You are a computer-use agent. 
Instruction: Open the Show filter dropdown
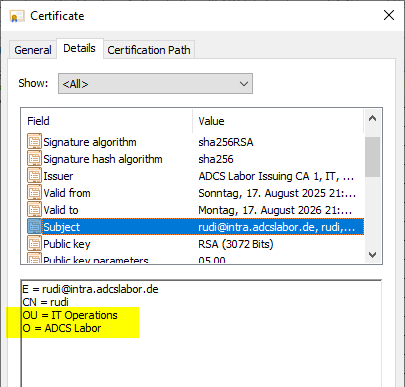pyautogui.click(x=155, y=84)
